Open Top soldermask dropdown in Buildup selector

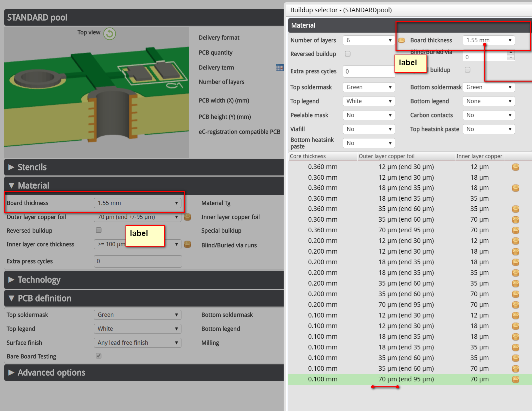(369, 87)
